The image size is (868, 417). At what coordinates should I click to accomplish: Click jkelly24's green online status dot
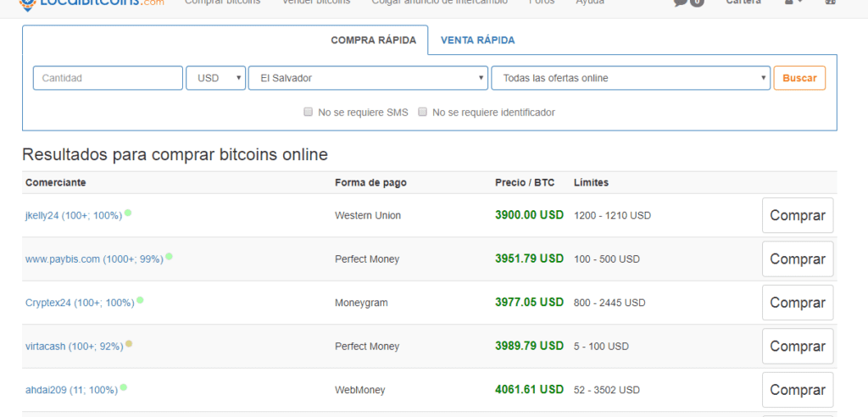click(x=128, y=213)
